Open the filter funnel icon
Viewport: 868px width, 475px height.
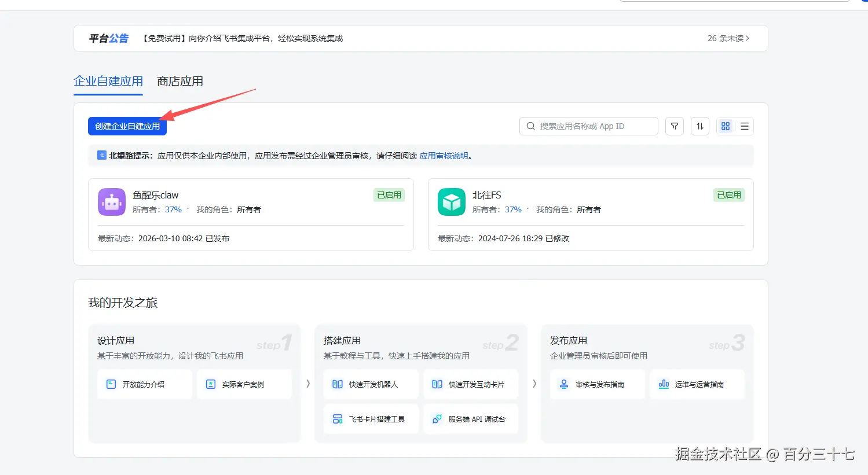coord(675,126)
